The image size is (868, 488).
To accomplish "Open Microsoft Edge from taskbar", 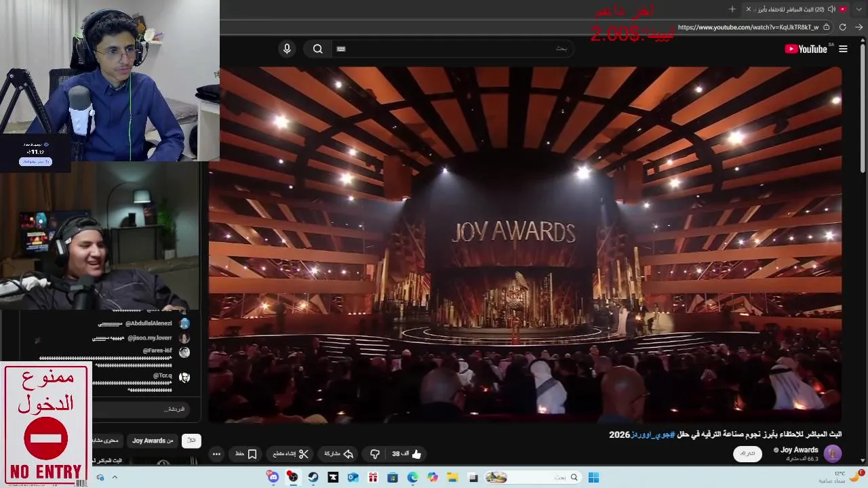I will click(x=412, y=477).
